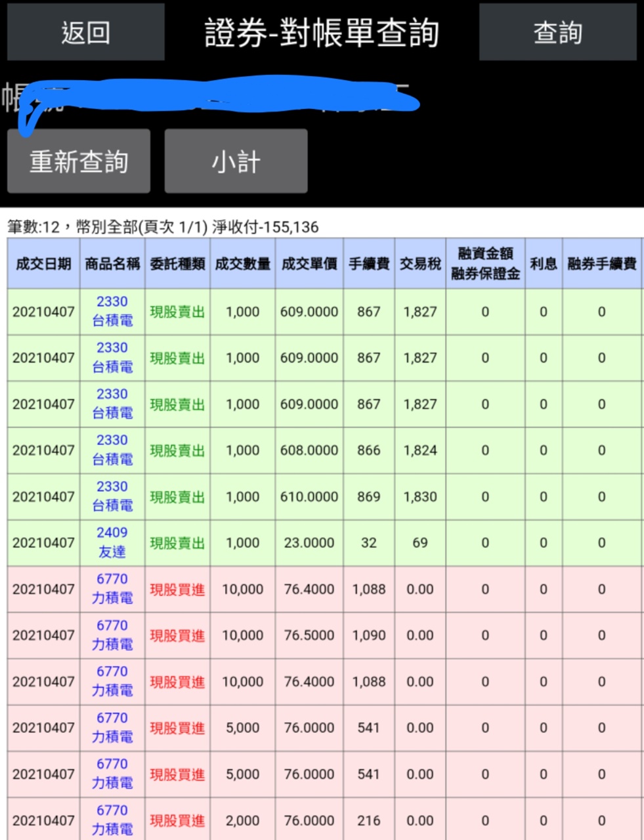This screenshot has width=644, height=840.
Task: Open 2330 台積電 link in the 610.0000 row
Action: 112,496
